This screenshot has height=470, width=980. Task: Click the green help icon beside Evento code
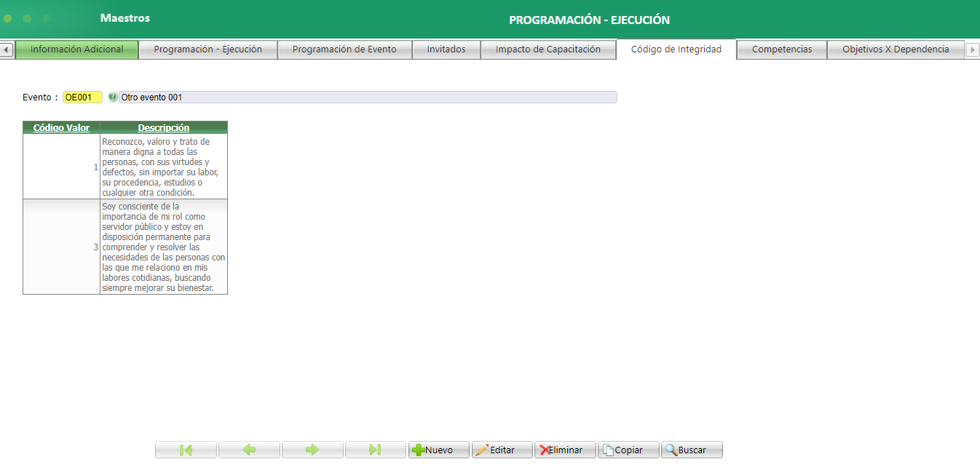[111, 95]
